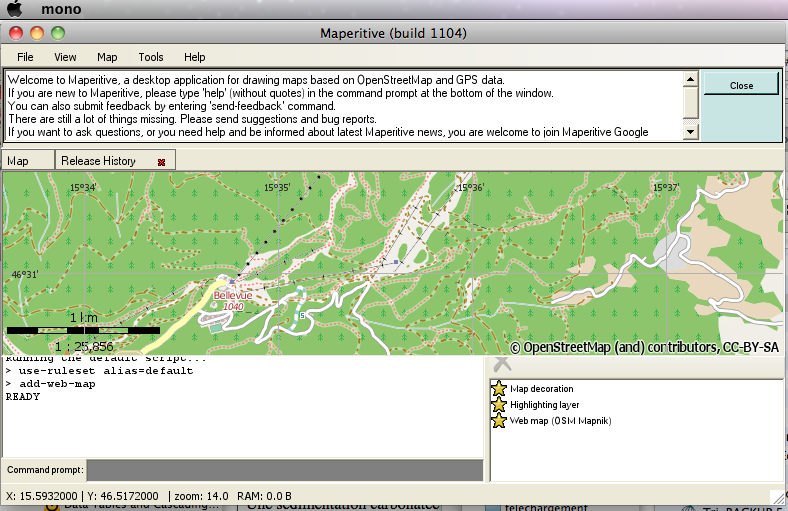Image resolution: width=788 pixels, height=511 pixels.
Task: Open the File menu
Action: (x=25, y=57)
